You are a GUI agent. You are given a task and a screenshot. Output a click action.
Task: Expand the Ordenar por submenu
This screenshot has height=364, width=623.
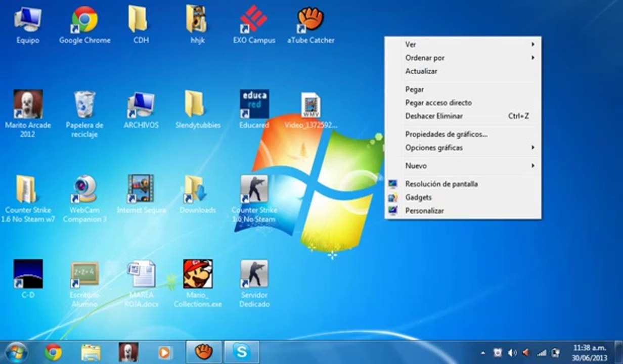[x=463, y=58]
